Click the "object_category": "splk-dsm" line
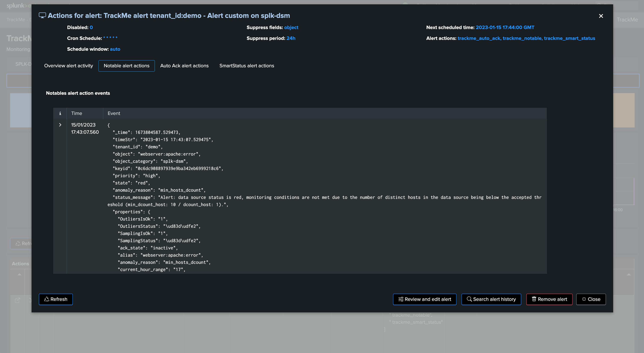 (150, 161)
